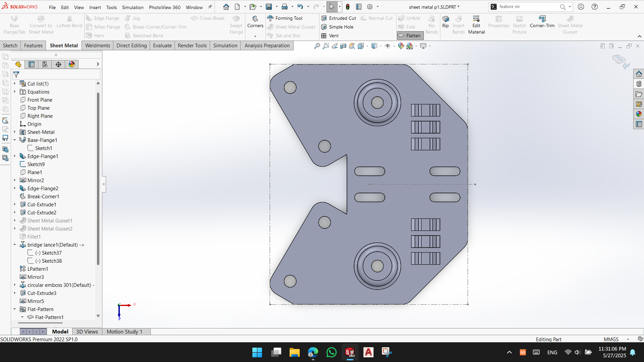Click the Rebuild traffic light icon
This screenshot has height=362, width=644.
click(x=348, y=7)
